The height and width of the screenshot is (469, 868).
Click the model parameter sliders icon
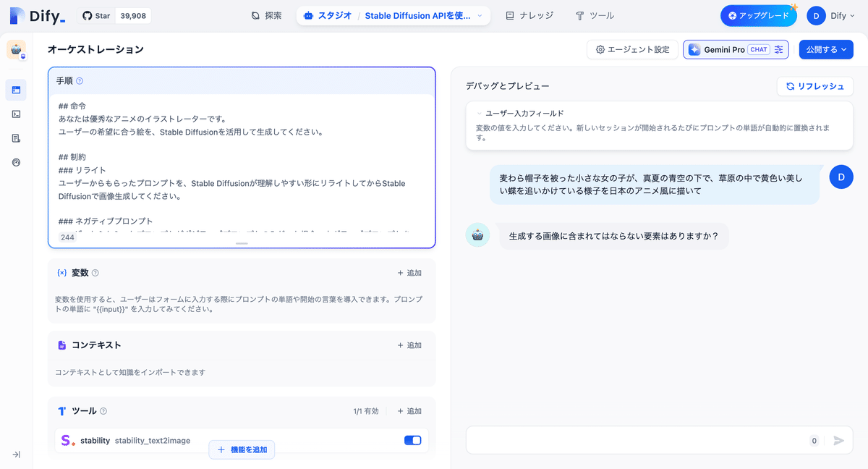click(779, 49)
